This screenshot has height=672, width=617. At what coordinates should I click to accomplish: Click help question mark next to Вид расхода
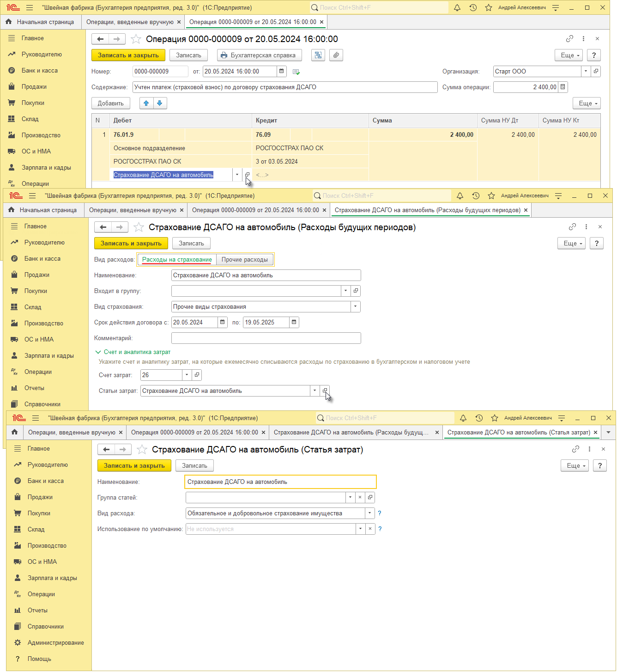pos(380,513)
